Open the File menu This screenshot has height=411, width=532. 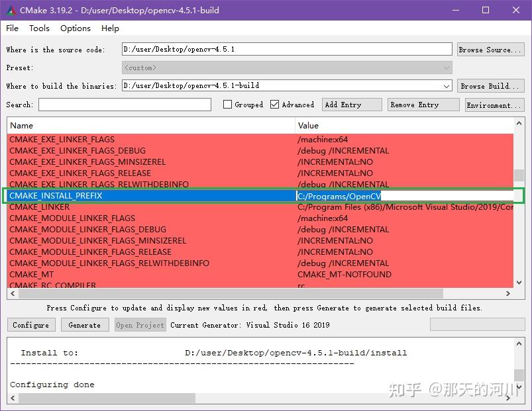[11, 28]
